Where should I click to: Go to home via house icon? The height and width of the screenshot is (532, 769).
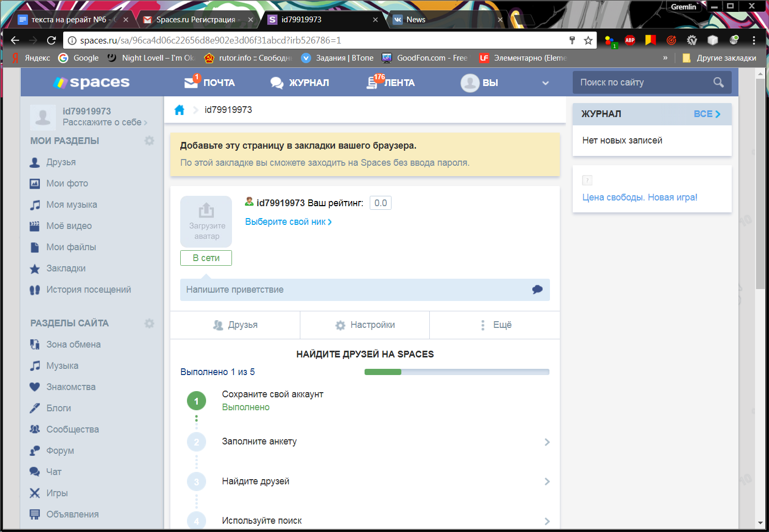180,110
